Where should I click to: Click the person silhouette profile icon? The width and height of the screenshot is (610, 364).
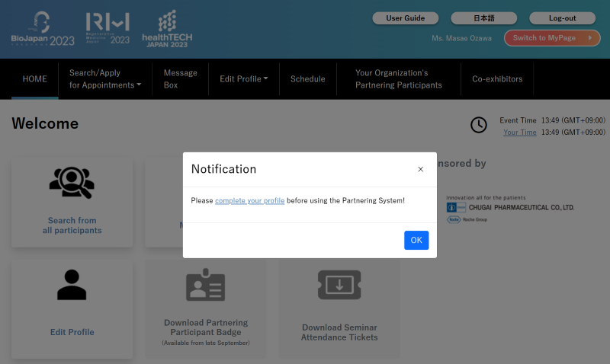[72, 285]
